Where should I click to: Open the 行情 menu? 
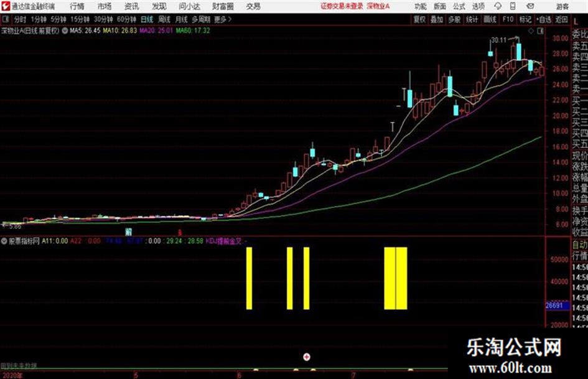point(77,6)
